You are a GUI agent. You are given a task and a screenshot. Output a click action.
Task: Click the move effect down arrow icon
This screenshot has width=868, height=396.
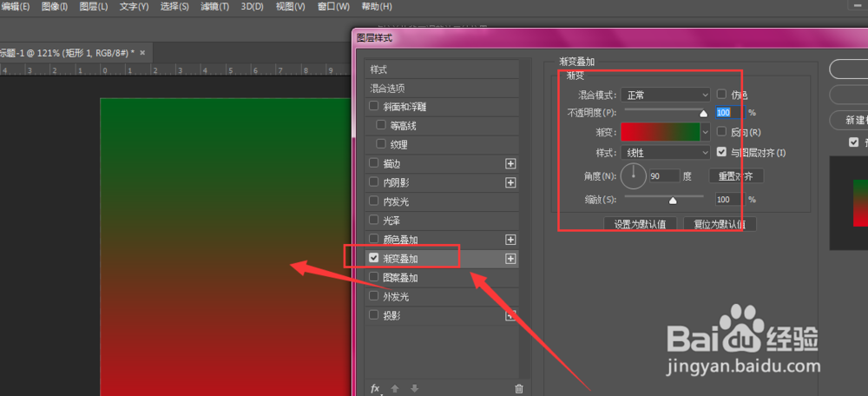coord(414,389)
